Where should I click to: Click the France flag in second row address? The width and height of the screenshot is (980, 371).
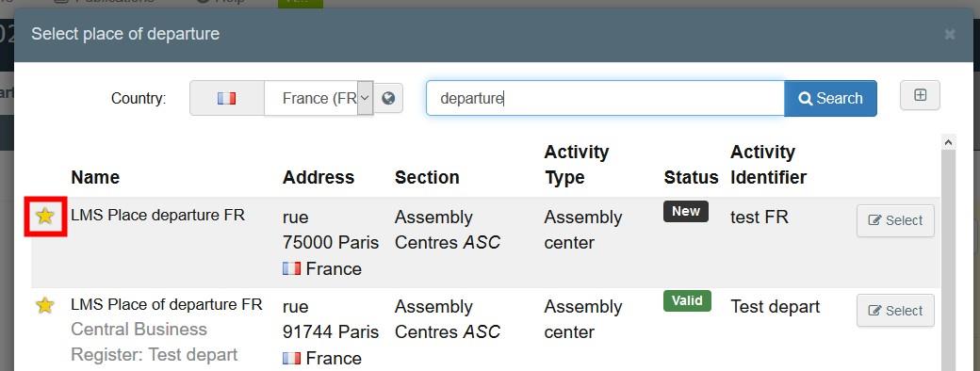[x=291, y=358]
